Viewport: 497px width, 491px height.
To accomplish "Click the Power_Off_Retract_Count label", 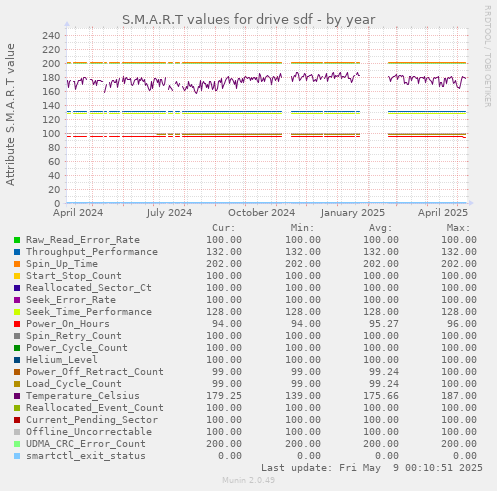I will (95, 372).
